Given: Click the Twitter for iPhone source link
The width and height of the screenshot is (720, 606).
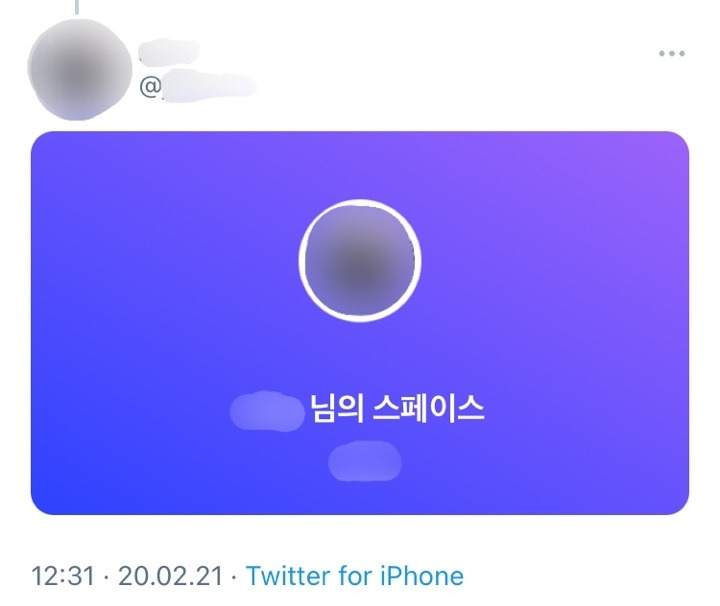Looking at the screenshot, I should pos(354,576).
